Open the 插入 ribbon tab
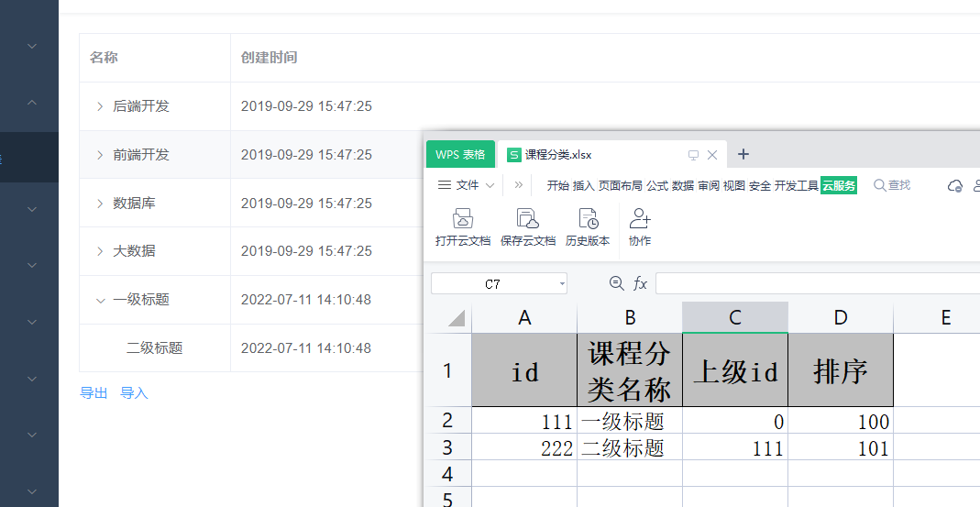This screenshot has height=507, width=980. (583, 186)
